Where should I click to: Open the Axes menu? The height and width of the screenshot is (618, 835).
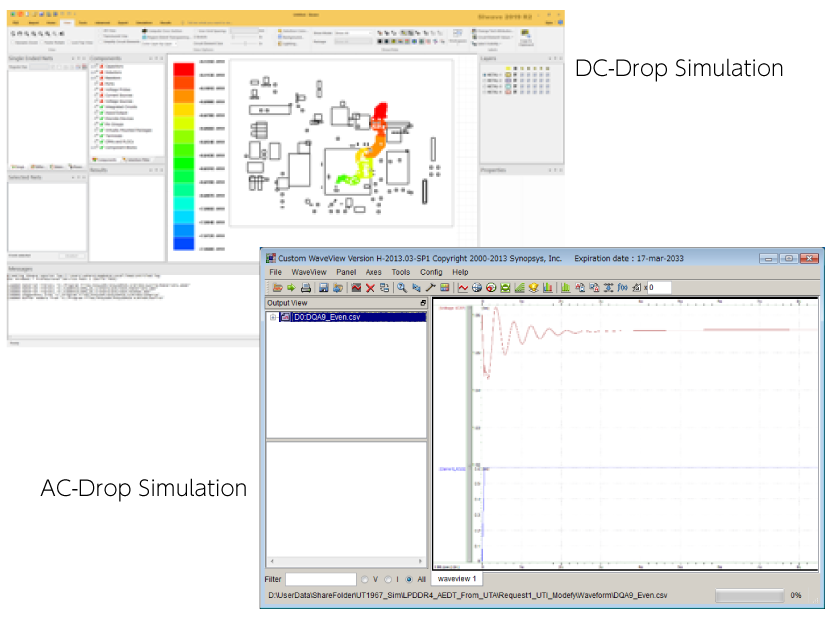point(373,272)
